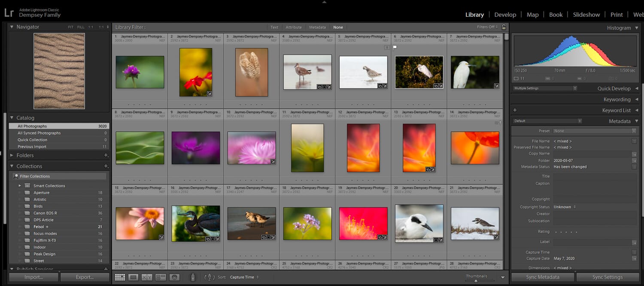Click the flag icon on photo 6
644x286 pixels.
click(x=395, y=48)
